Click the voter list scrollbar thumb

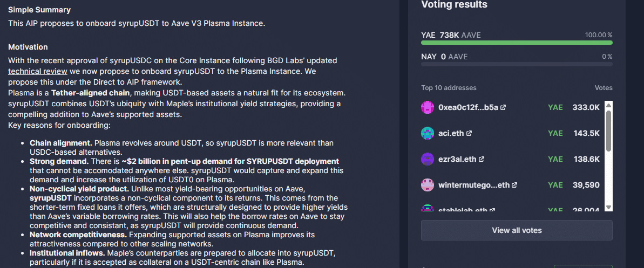[x=608, y=131]
